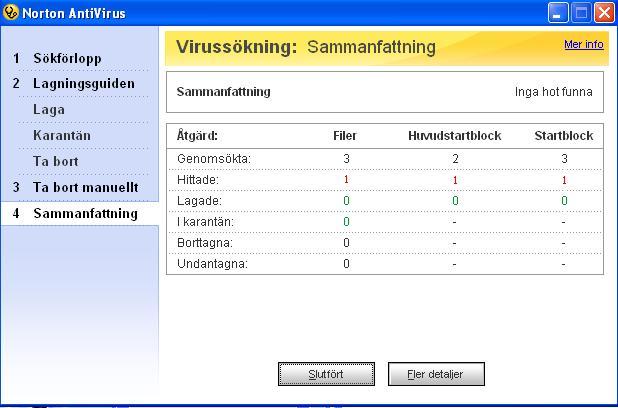Click the Fler detaljer button
Screen dimensions: 618x408
point(437,374)
